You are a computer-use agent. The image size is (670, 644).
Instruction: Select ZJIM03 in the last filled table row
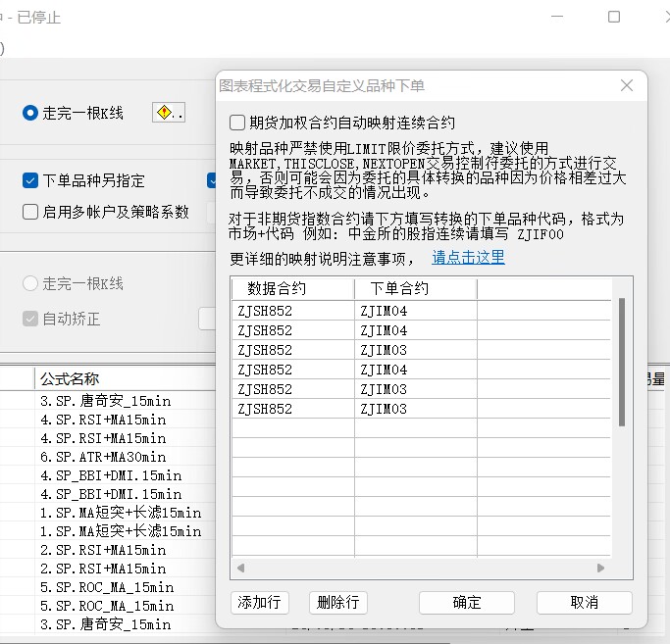click(x=416, y=409)
